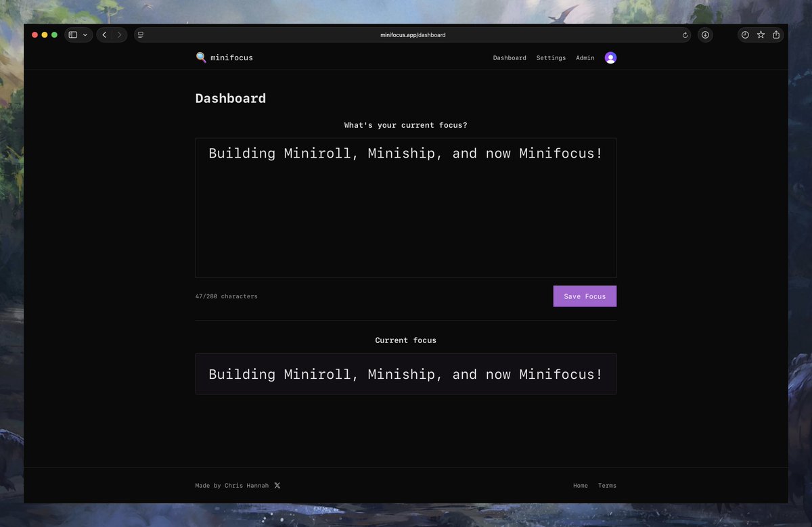The image size is (812, 527).
Task: Click inside the current focus text area
Action: pos(406,208)
